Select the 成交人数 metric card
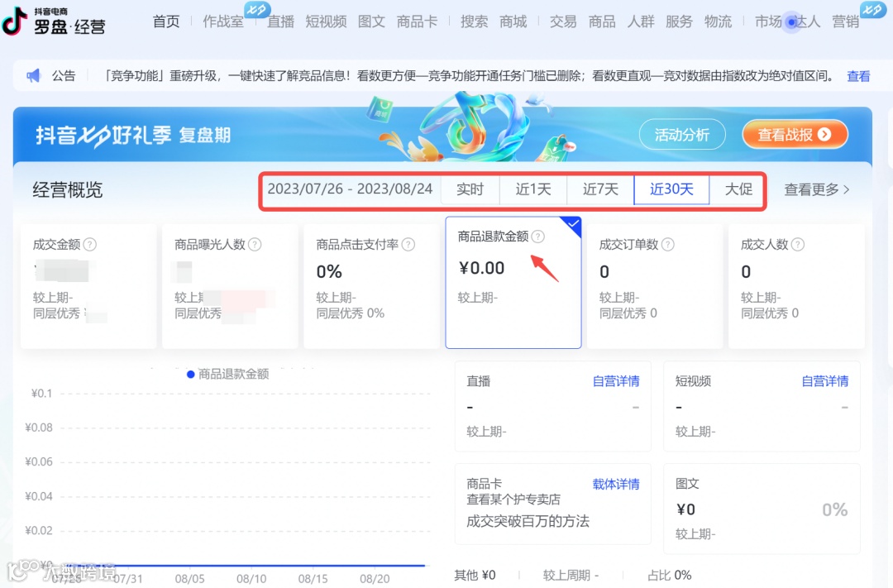This screenshot has width=893, height=588. pyautogui.click(x=796, y=286)
